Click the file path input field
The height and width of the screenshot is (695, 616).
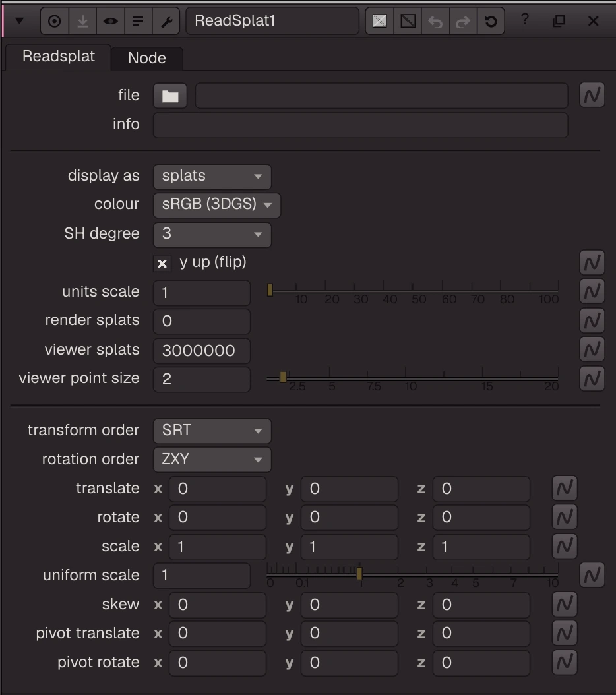[x=381, y=96]
